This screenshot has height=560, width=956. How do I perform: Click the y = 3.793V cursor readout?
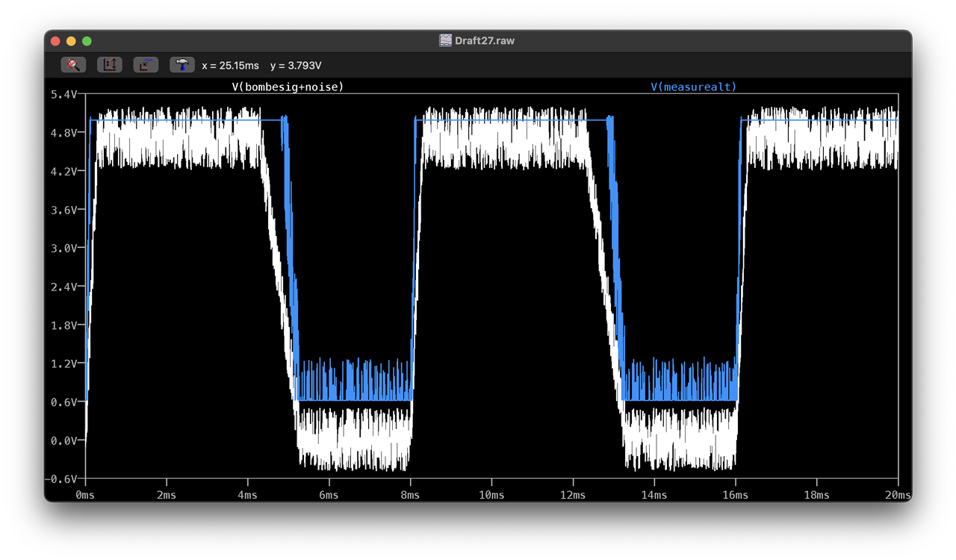pyautogui.click(x=296, y=66)
